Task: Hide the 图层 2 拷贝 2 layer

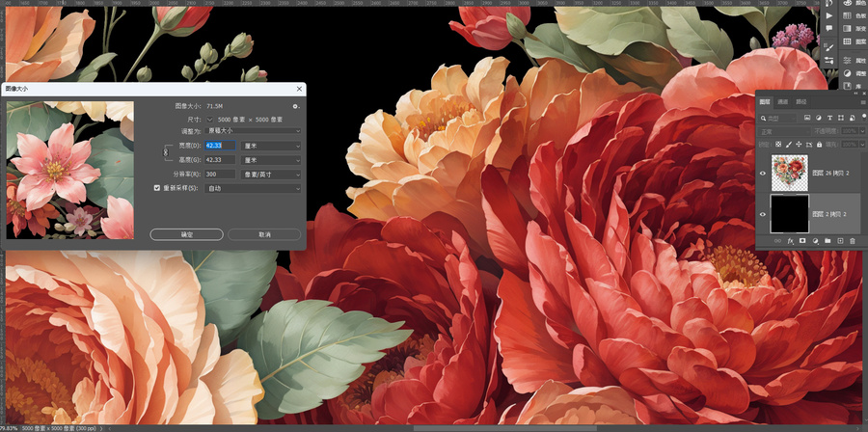Action: click(763, 214)
